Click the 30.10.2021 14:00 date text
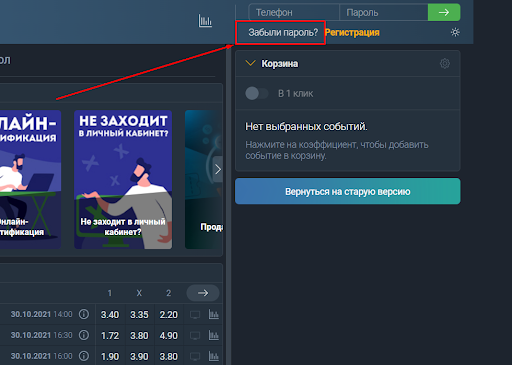 41,314
